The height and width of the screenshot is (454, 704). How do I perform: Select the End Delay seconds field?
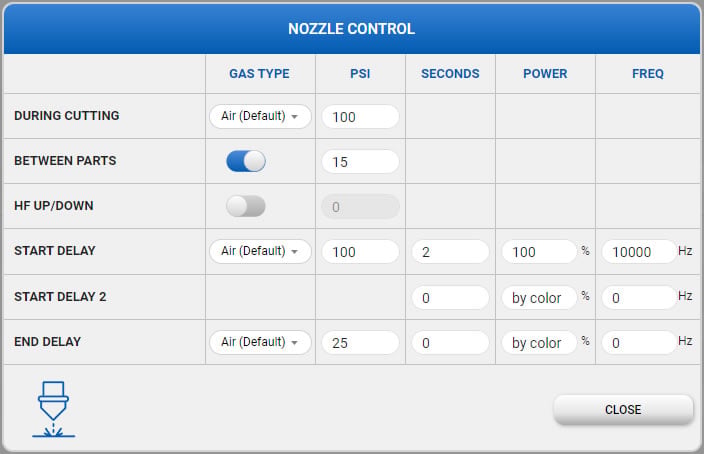pos(450,343)
